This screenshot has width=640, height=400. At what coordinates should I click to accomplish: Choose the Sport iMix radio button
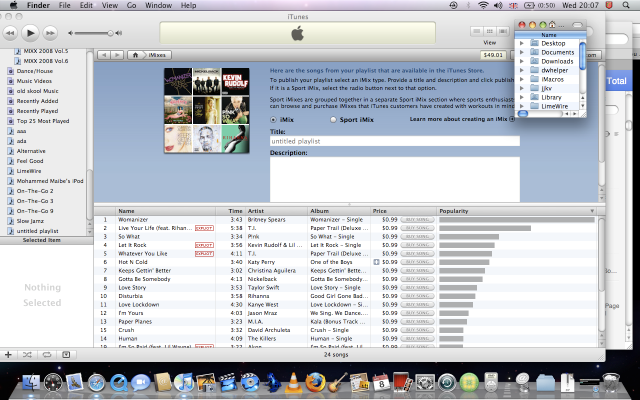click(333, 120)
